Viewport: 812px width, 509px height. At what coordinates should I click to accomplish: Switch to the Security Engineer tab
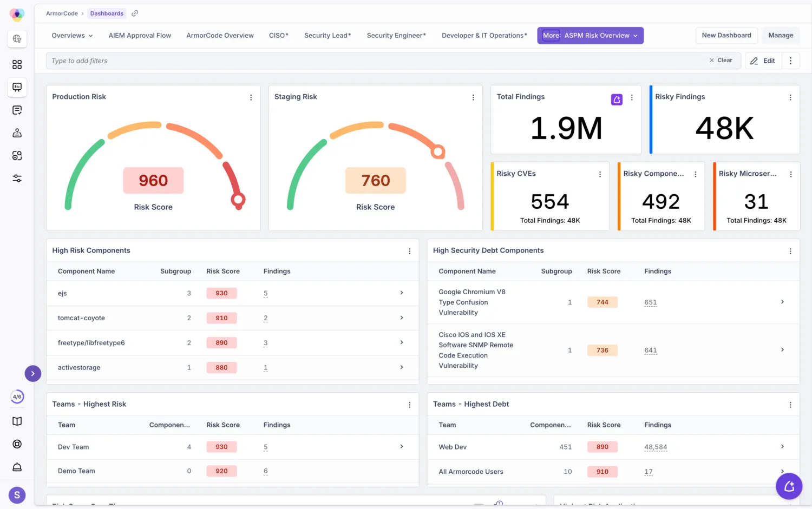pyautogui.click(x=396, y=36)
